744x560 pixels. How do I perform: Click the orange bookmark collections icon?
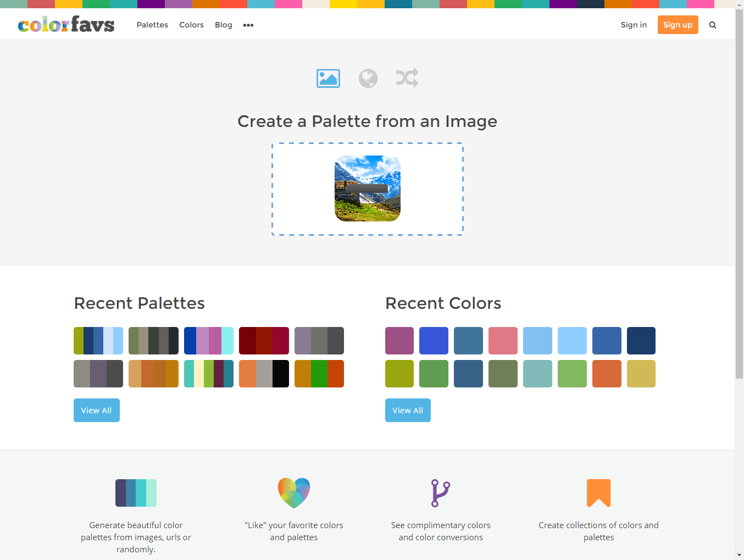click(598, 492)
